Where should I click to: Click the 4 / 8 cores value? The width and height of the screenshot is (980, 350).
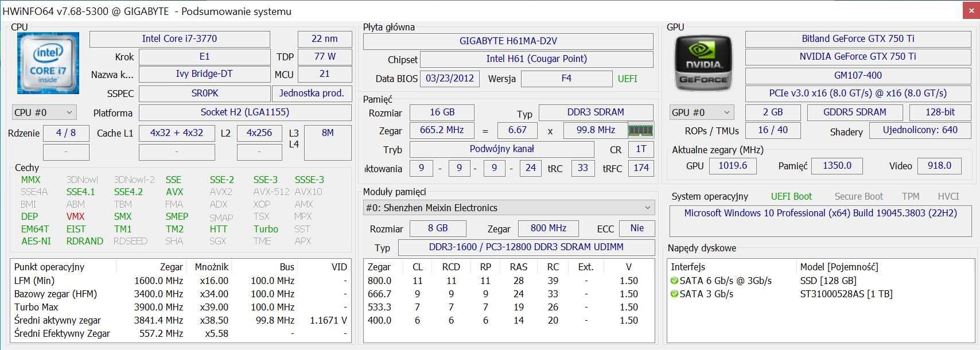point(66,133)
